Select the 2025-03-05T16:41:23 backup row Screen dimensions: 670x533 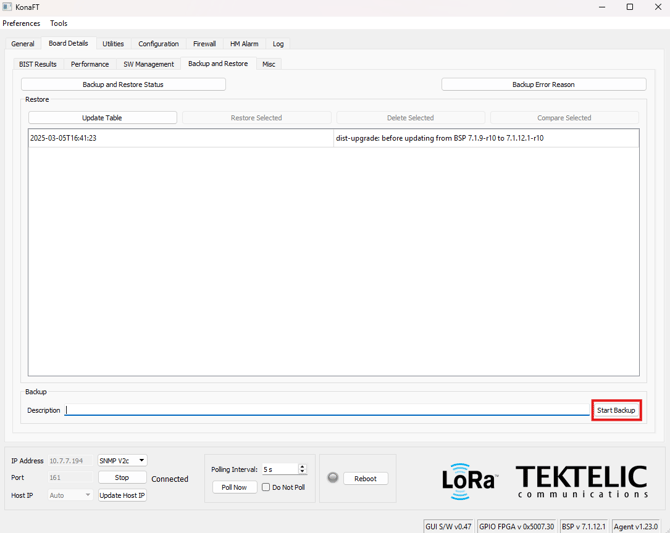pos(180,138)
